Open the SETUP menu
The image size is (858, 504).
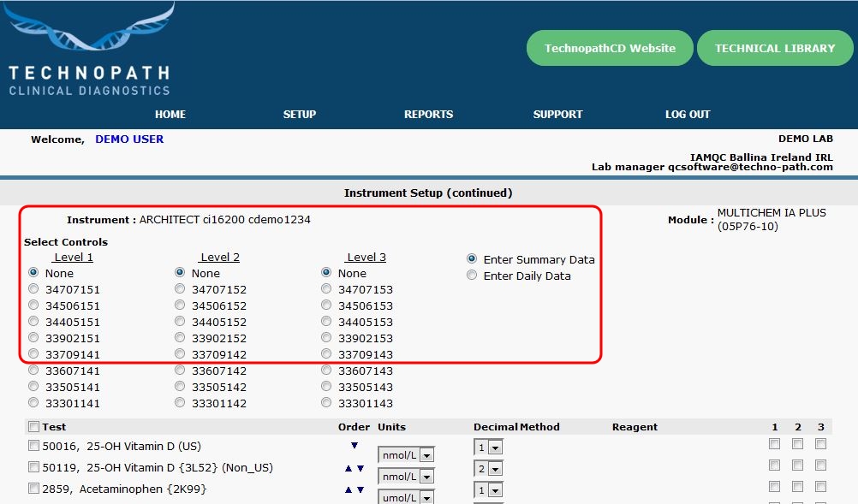tap(300, 115)
